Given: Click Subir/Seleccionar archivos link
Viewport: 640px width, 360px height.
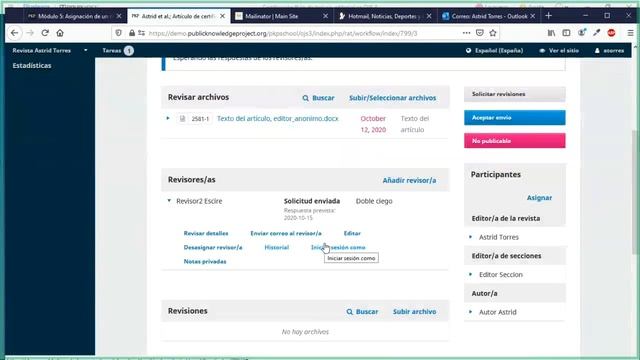Looking at the screenshot, I should pyautogui.click(x=393, y=98).
